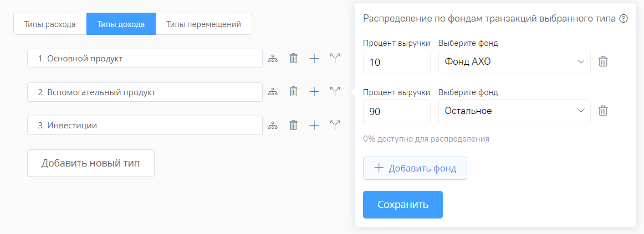
Task: Select the Типы дохода tab
Action: click(121, 24)
